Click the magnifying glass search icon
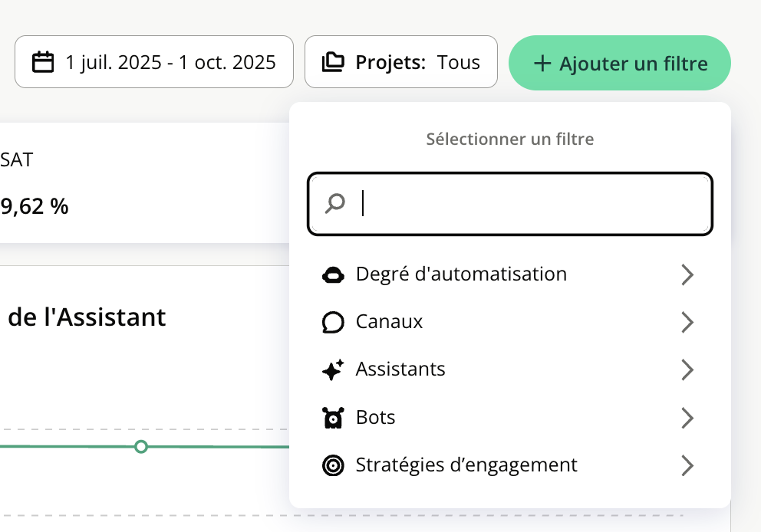 334,204
